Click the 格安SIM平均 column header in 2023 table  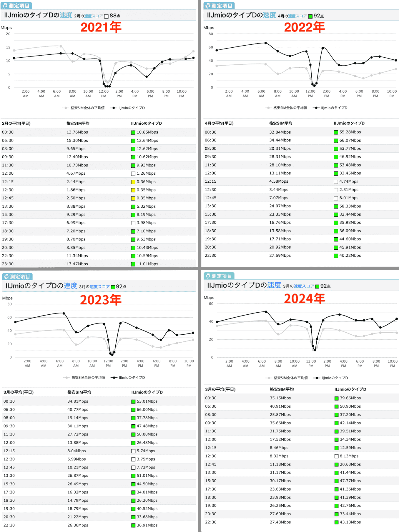(x=79, y=392)
